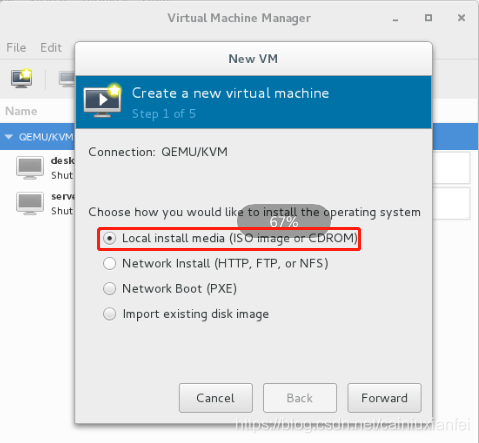Go Forward to the next step

coord(384,398)
